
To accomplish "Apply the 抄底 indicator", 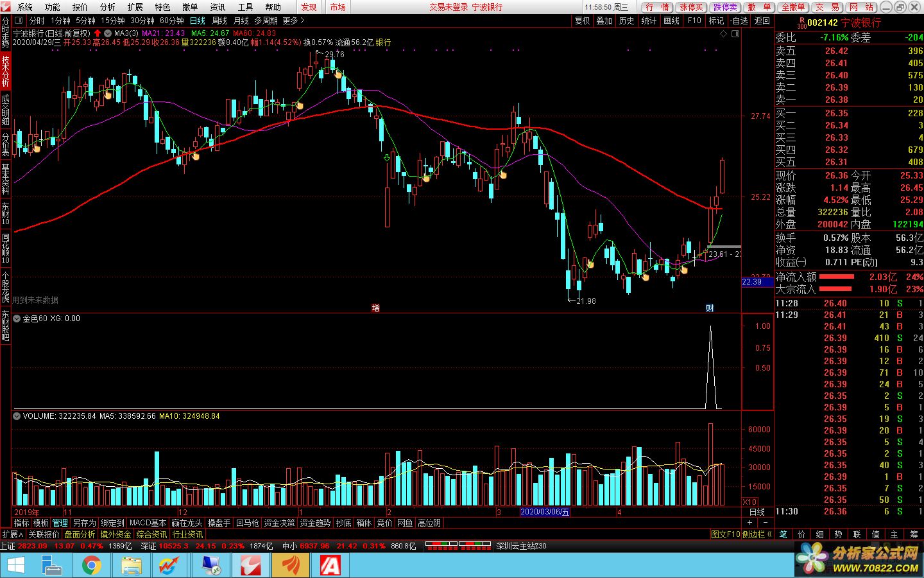I will (343, 523).
